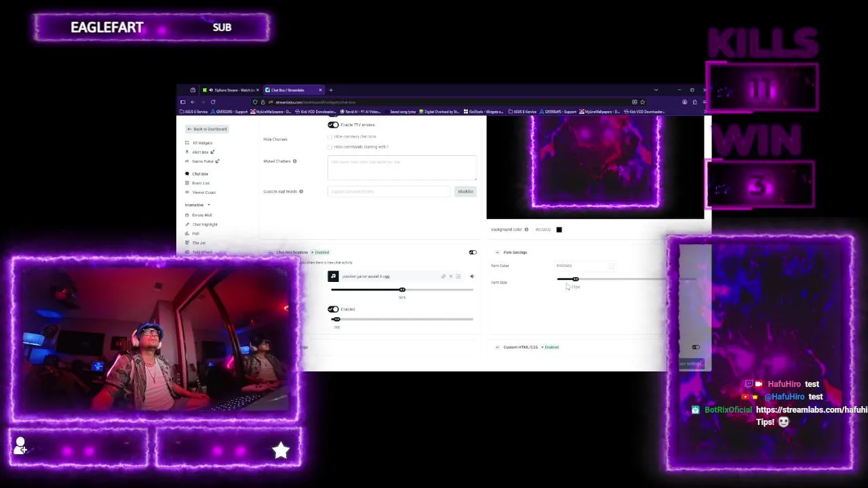The image size is (868, 488).
Task: Switch to the Kick stream browser tab
Action: point(231,90)
